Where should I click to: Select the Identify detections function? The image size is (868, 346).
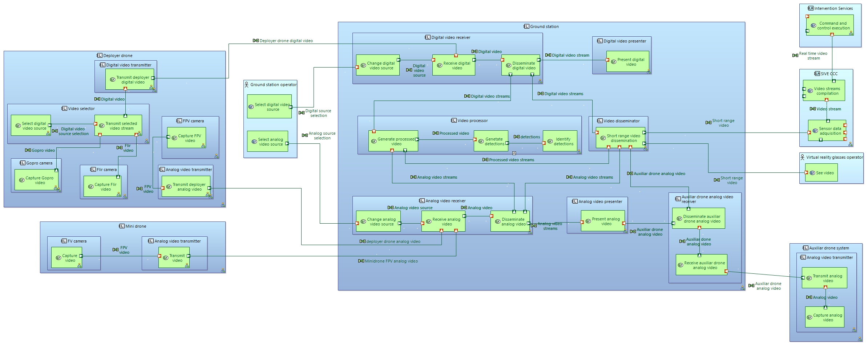560,141
